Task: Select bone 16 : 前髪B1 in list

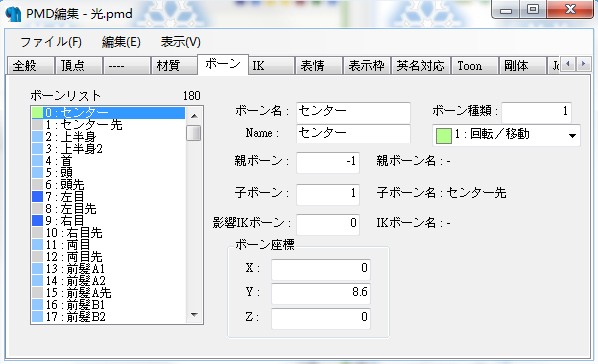Action: coord(108,305)
